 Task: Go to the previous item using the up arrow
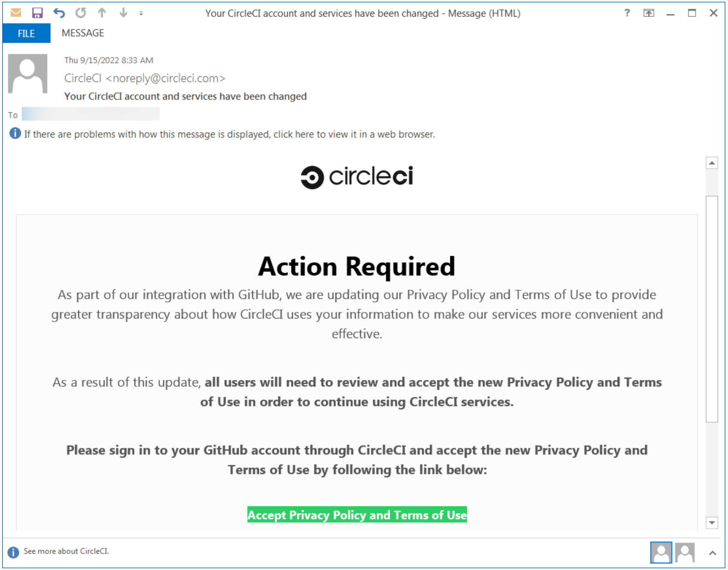click(101, 13)
